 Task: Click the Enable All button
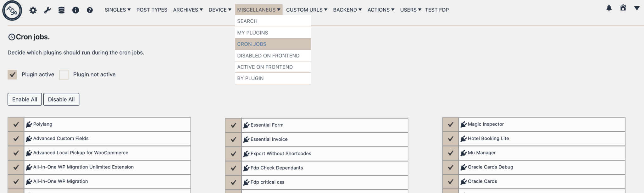(x=25, y=99)
